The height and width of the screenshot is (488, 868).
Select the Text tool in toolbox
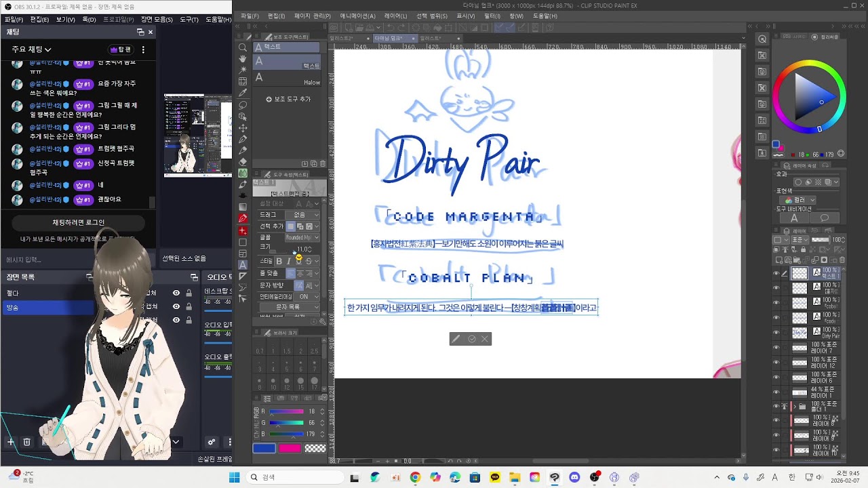pos(243,264)
